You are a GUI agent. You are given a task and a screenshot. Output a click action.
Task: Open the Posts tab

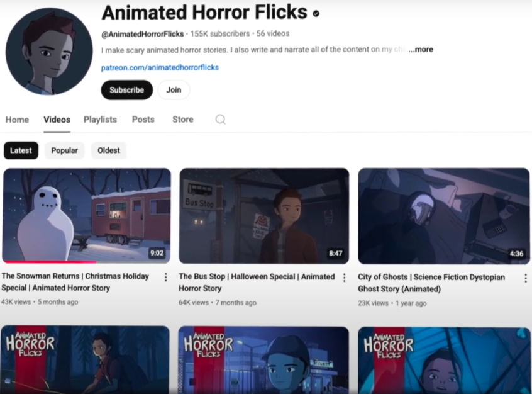pyautogui.click(x=143, y=120)
